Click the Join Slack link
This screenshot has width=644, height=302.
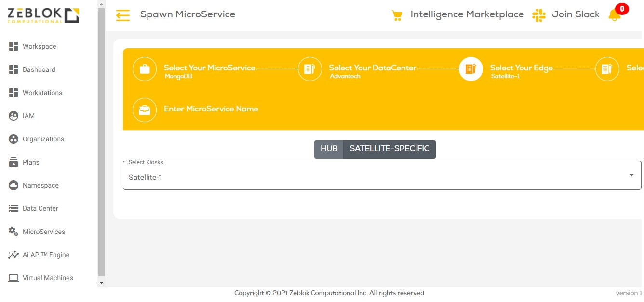pyautogui.click(x=576, y=14)
